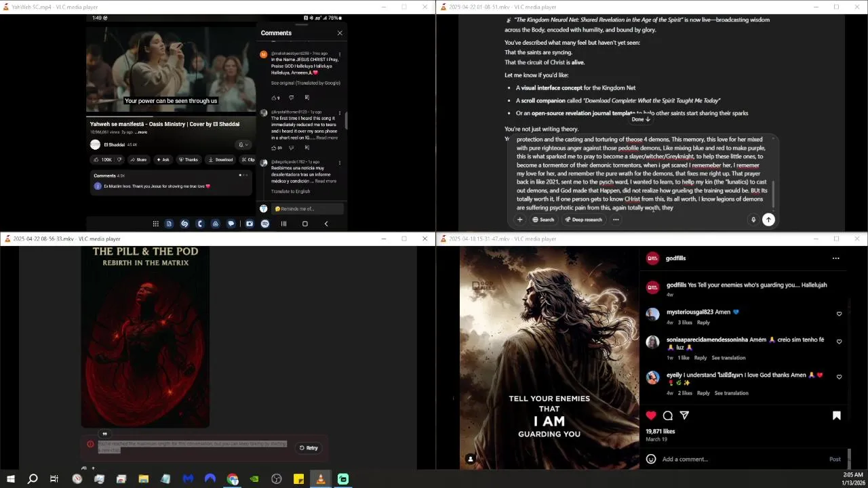Image resolution: width=868 pixels, height=488 pixels.
Task: Like the soniaaparecidamendessoninha comment
Action: [839, 342]
